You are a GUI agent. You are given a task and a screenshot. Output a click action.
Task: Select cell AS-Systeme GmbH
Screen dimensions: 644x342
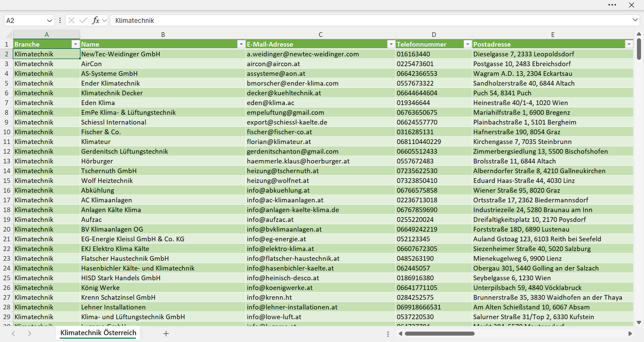click(x=163, y=73)
